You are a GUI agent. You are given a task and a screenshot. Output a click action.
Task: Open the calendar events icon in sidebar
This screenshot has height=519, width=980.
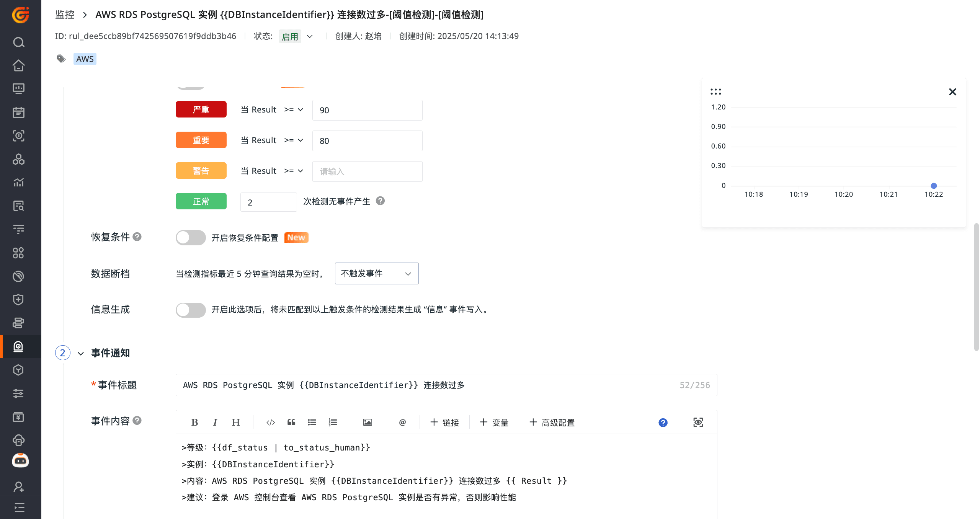pyautogui.click(x=19, y=112)
